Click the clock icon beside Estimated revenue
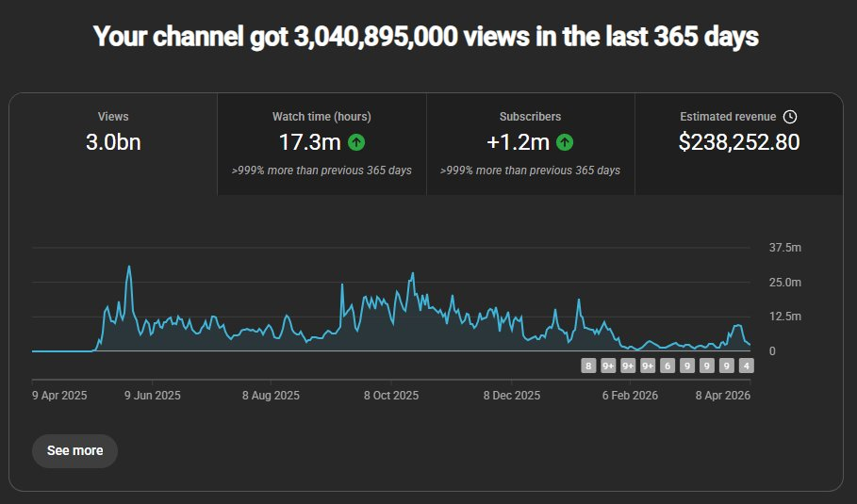Image resolution: width=857 pixels, height=504 pixels. (790, 117)
